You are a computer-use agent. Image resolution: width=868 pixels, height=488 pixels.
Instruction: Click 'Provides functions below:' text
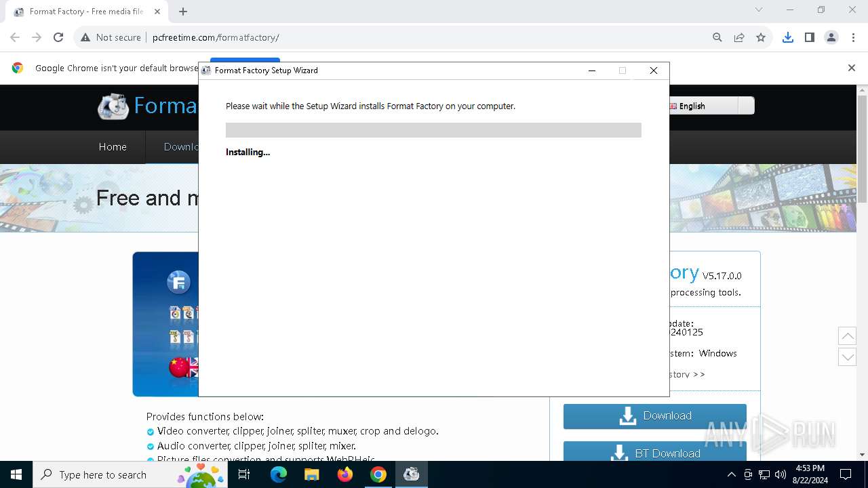tap(205, 416)
